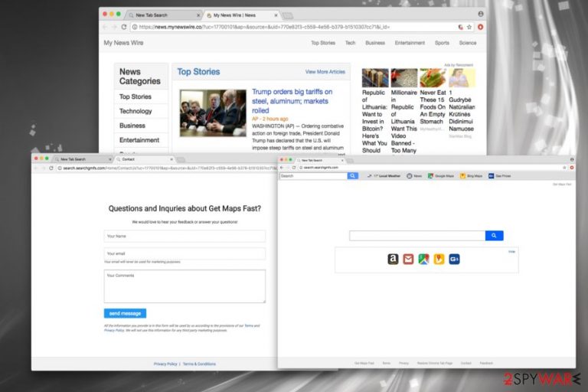Image resolution: width=588 pixels, height=392 pixels.
Task: Open Privacy Policy link in Contact footer
Action: (165, 364)
